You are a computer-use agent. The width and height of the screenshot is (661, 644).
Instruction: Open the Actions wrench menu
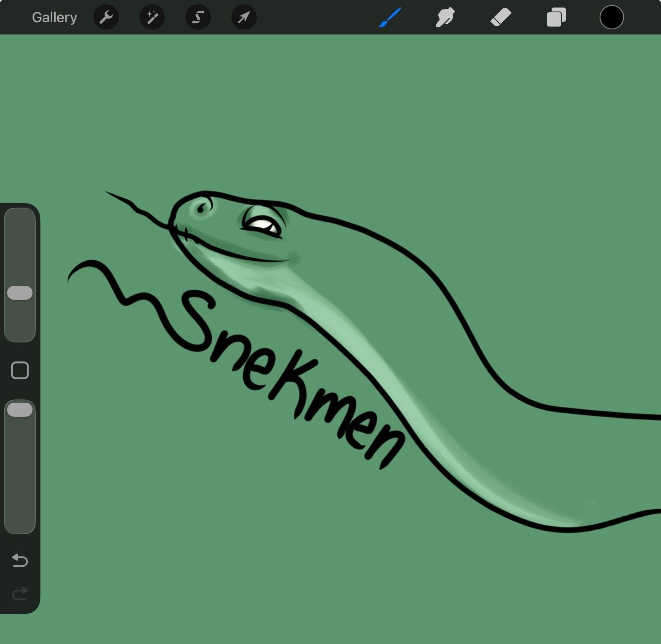pos(106,17)
